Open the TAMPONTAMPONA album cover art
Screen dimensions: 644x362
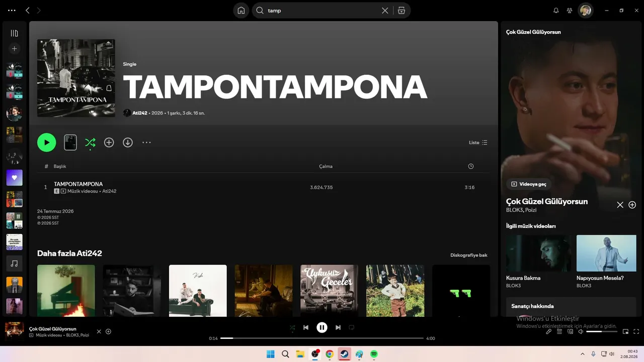pyautogui.click(x=76, y=78)
